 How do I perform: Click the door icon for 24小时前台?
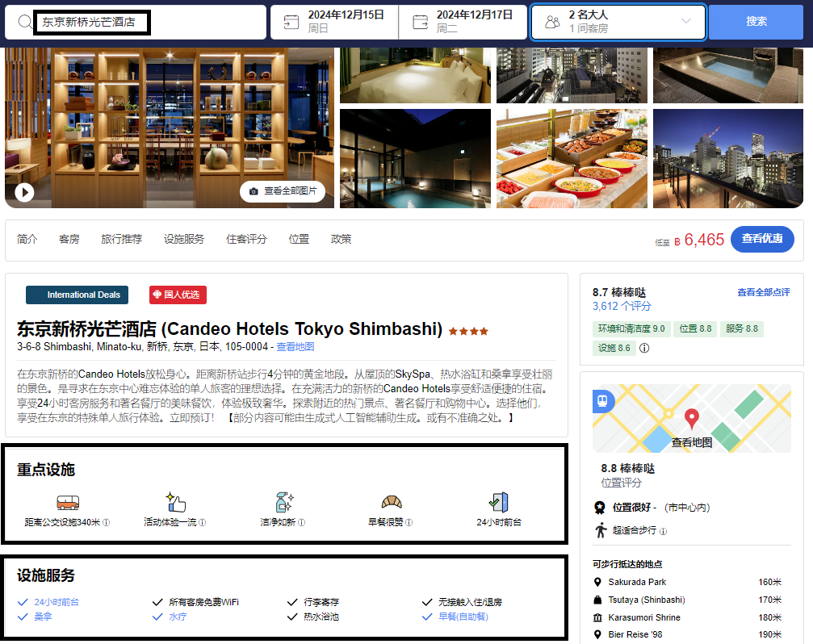pos(499,502)
